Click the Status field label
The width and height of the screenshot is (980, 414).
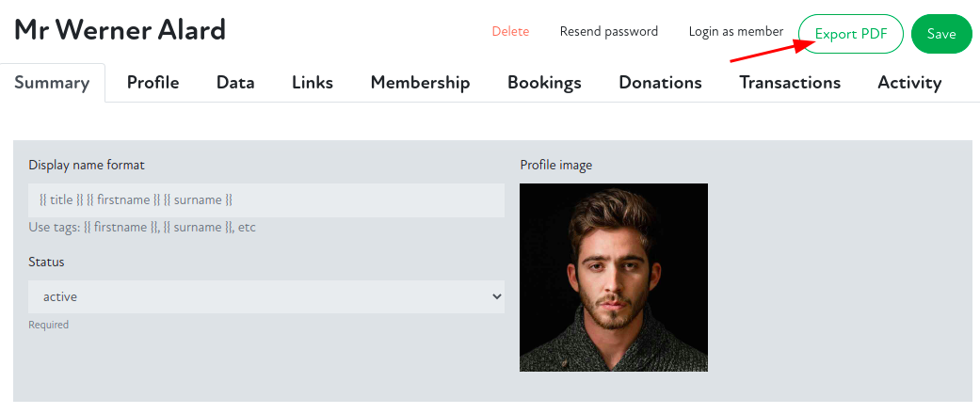pyautogui.click(x=46, y=262)
